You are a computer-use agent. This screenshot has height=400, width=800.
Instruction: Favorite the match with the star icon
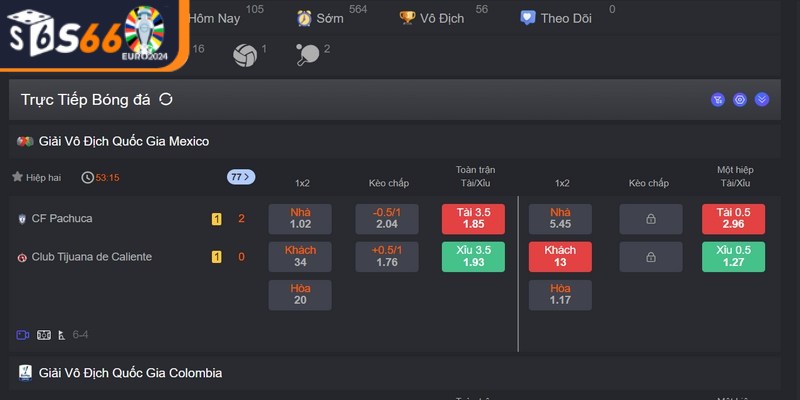[x=17, y=177]
